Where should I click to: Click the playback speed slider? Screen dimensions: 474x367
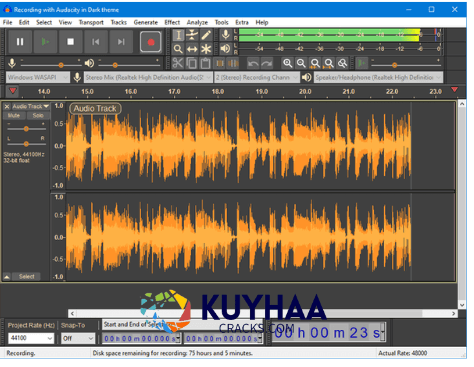tap(406, 65)
